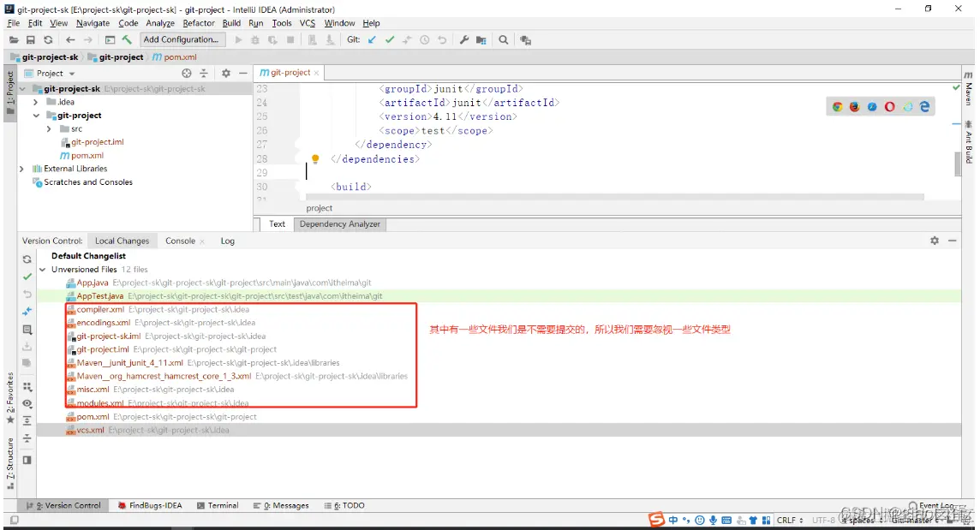This screenshot has height=530, width=980.
Task: Expand the src folder
Action: coord(49,128)
